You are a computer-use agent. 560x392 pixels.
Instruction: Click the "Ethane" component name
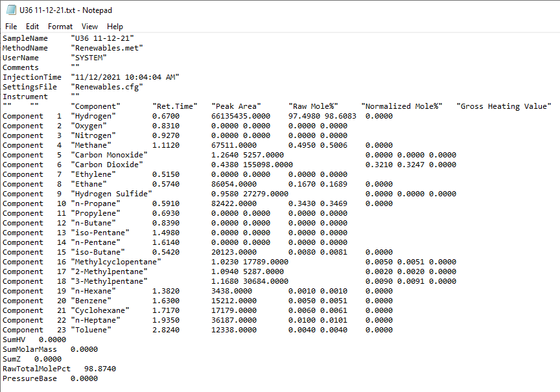89,184
